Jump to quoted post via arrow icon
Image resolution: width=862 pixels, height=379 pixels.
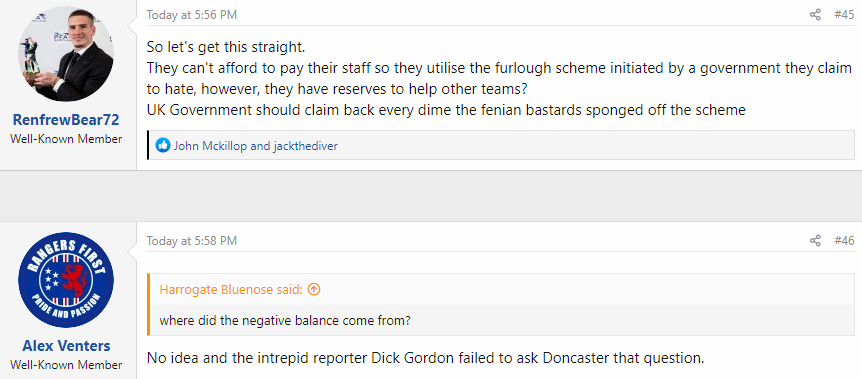(314, 289)
